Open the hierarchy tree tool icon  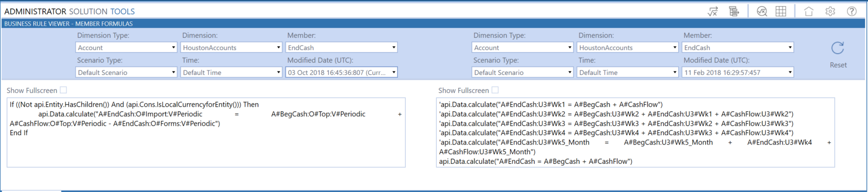[734, 11]
